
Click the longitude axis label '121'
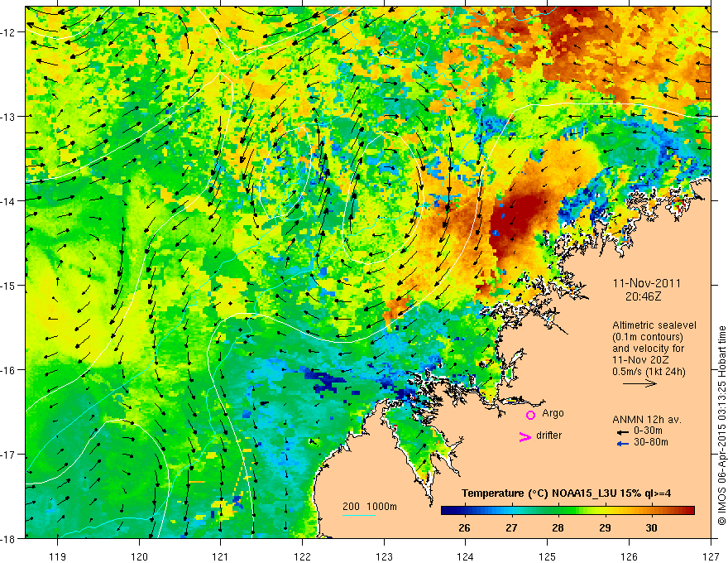(x=221, y=556)
